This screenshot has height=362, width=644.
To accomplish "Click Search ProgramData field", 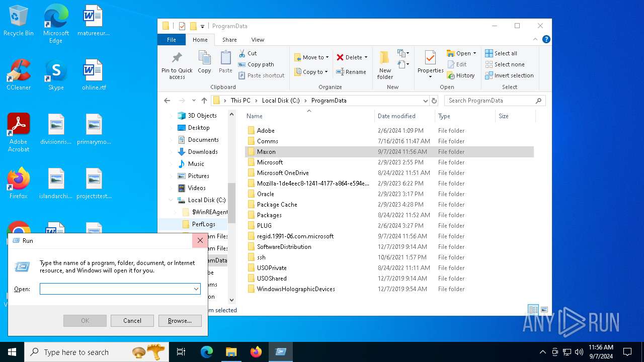I will point(495,101).
